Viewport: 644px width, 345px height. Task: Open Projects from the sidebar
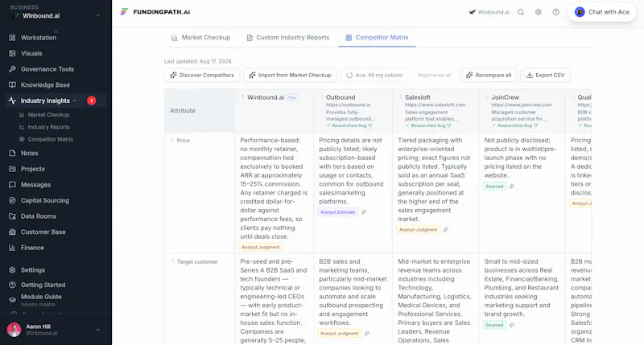point(32,169)
